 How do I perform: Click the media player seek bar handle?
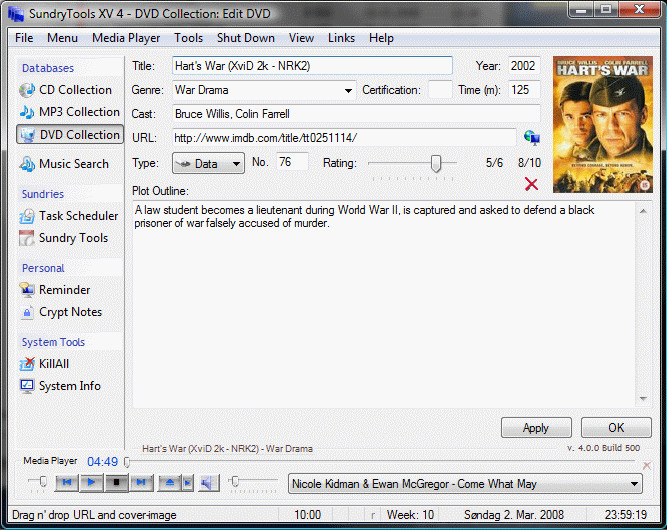click(x=127, y=462)
